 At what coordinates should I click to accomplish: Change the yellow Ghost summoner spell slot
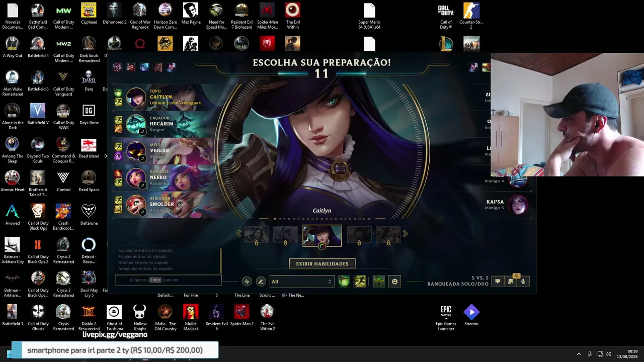[360, 282]
